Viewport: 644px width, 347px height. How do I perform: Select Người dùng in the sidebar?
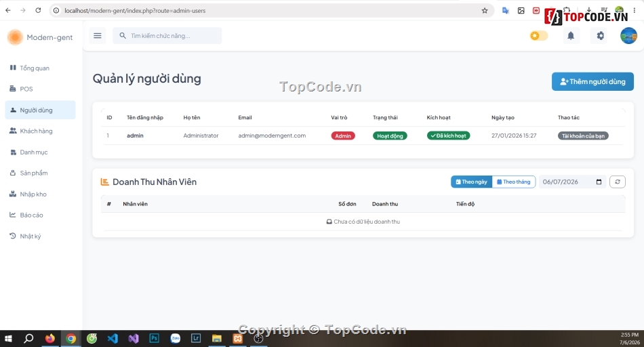coord(40,110)
